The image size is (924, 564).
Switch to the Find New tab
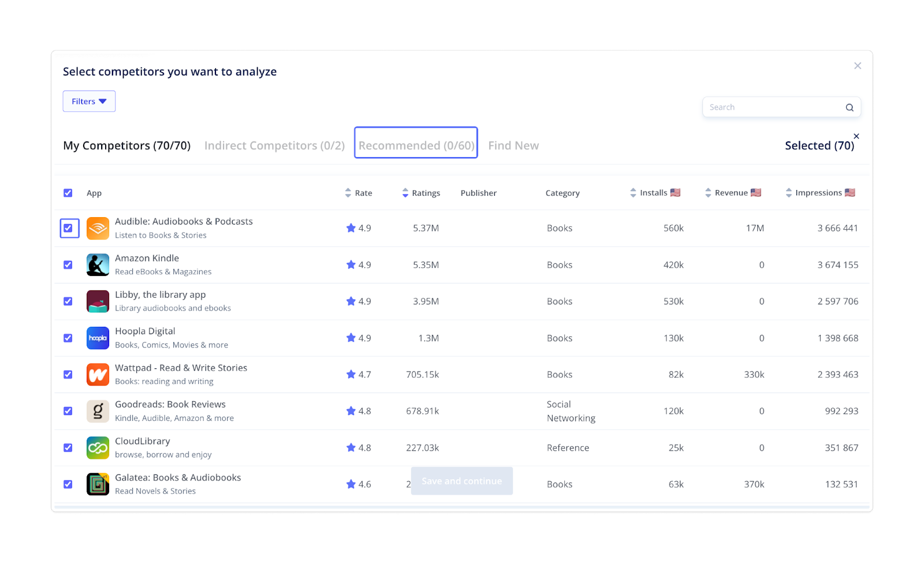click(x=513, y=145)
